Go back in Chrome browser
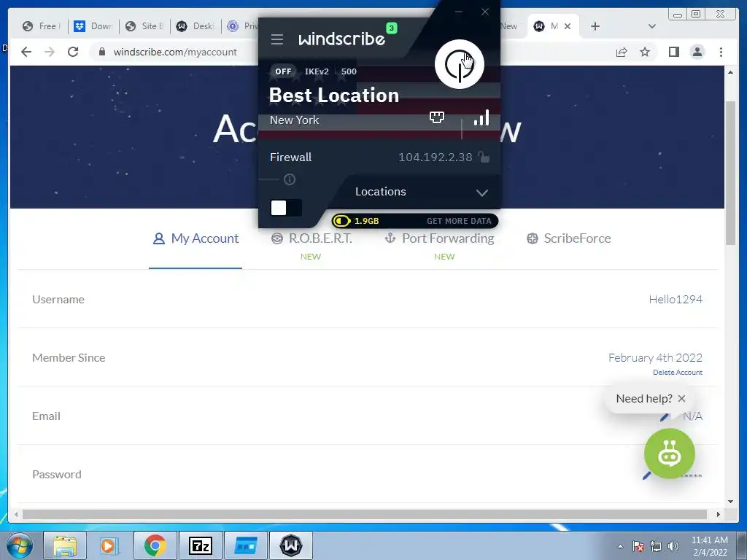The image size is (747, 560). (x=26, y=52)
